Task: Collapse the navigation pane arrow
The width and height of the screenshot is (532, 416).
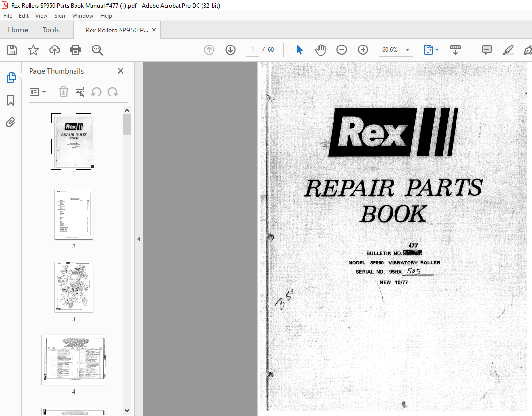Action: point(139,239)
